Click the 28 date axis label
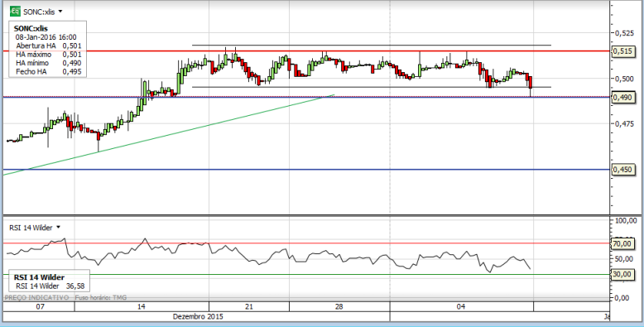This screenshot has height=327, width=644. [x=339, y=307]
